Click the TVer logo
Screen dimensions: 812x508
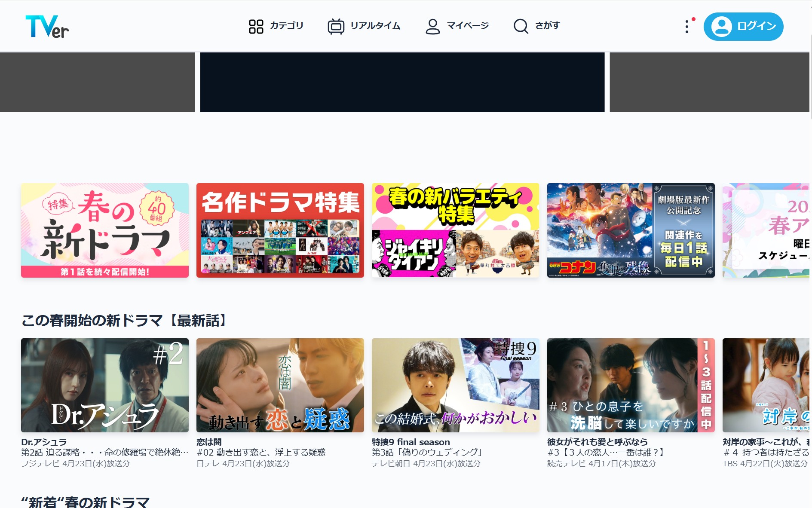[47, 27]
